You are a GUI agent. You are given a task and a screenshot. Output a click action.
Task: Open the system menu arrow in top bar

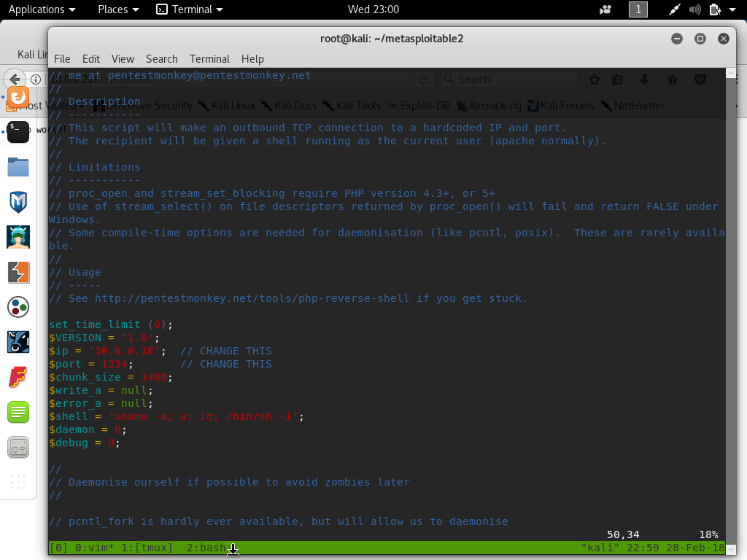[x=732, y=9]
